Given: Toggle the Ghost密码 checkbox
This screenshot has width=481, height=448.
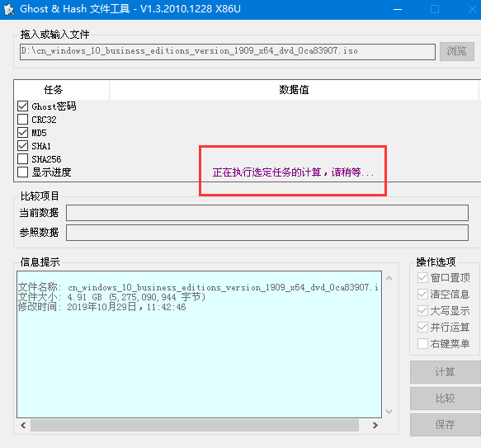Looking at the screenshot, I should point(23,106).
